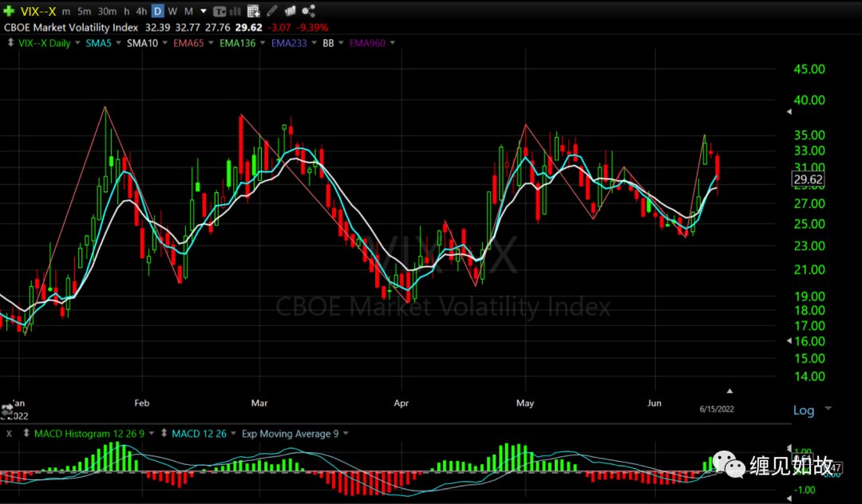Click the May label on time axis

525,403
